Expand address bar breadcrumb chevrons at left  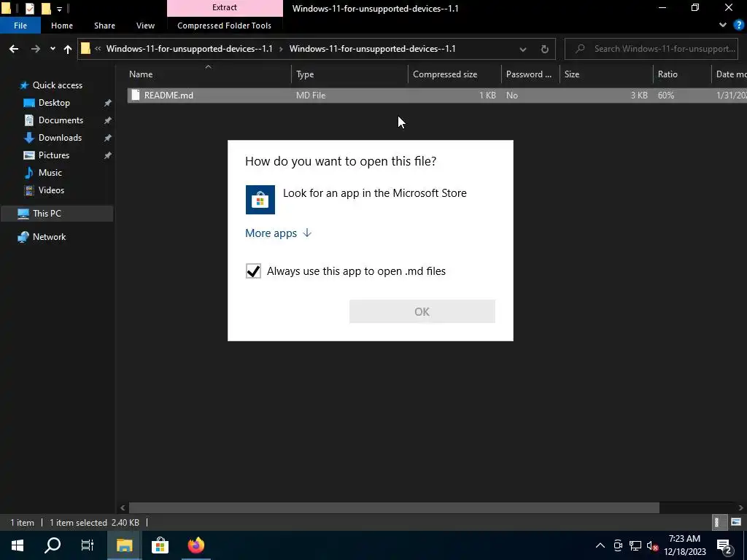pos(98,49)
